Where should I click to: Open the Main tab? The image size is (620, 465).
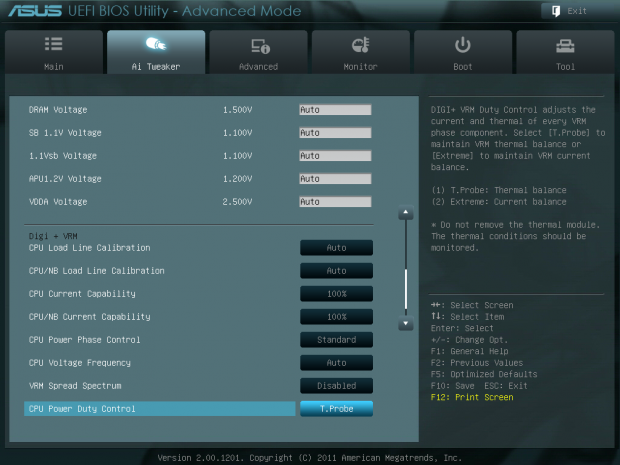point(54,52)
